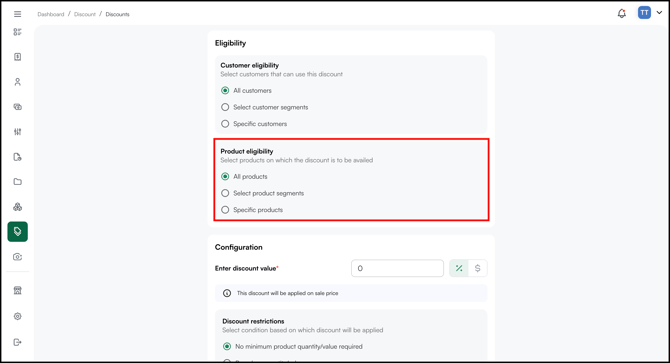Open the folder icon in sidebar
This screenshot has height=363, width=670.
[18, 182]
